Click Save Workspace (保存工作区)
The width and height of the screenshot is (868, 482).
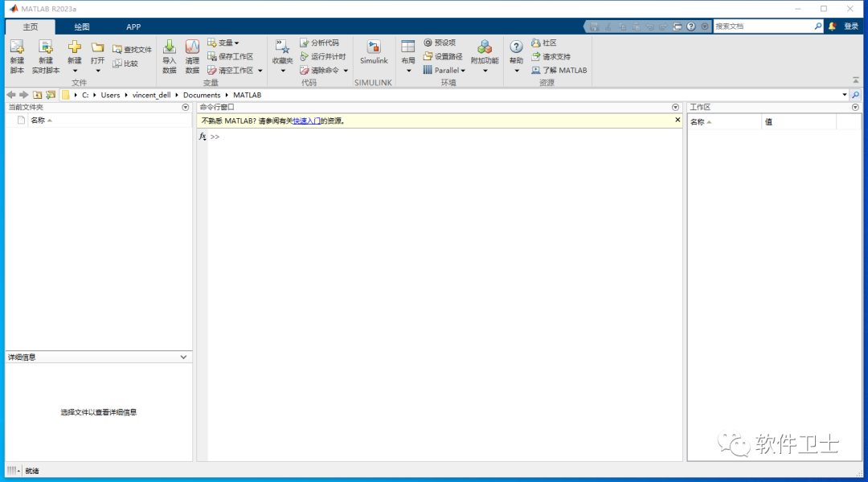coord(231,56)
